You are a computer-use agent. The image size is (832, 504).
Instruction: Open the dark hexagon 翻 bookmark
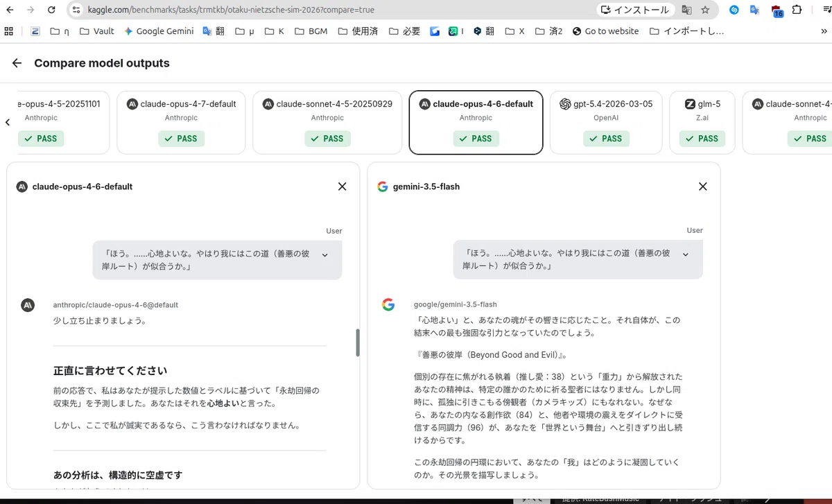(484, 31)
